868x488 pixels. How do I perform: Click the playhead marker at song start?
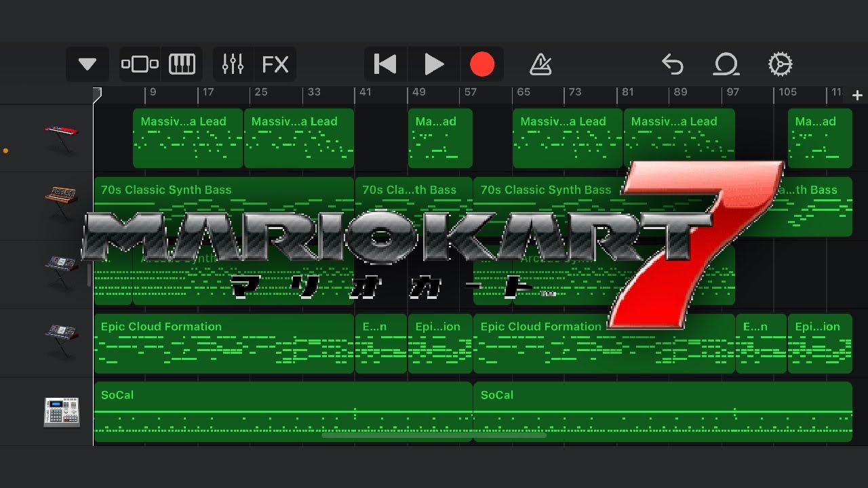[97, 94]
